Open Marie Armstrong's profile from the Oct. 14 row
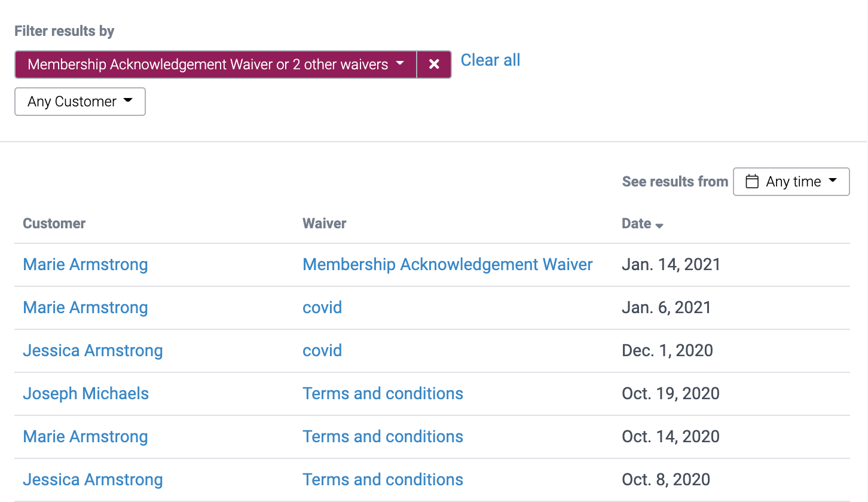 [85, 436]
